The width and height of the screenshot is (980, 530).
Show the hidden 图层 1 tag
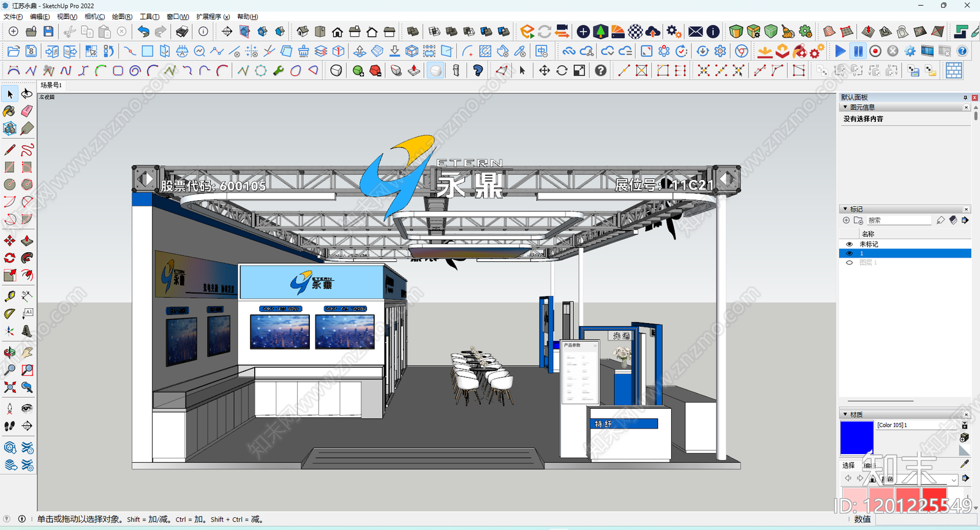tap(849, 263)
